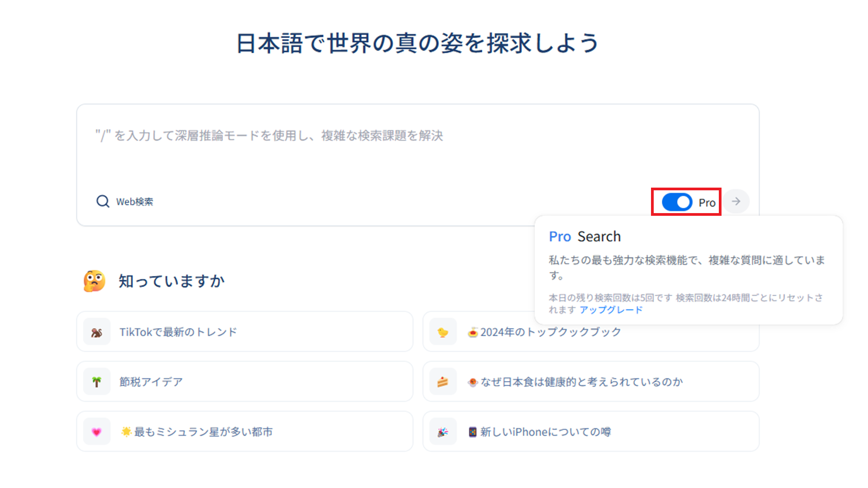Click the Web検索 magnifier icon

pos(103,201)
